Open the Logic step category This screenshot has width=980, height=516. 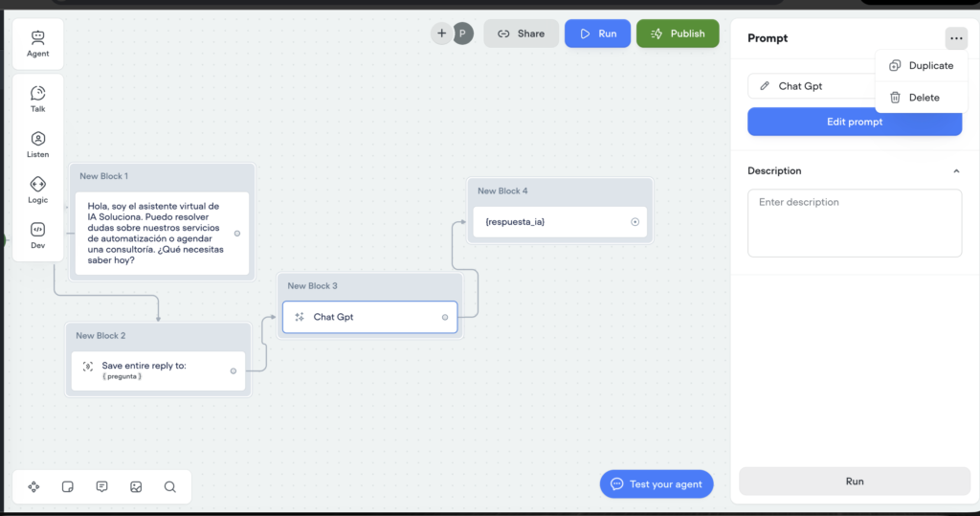click(38, 190)
